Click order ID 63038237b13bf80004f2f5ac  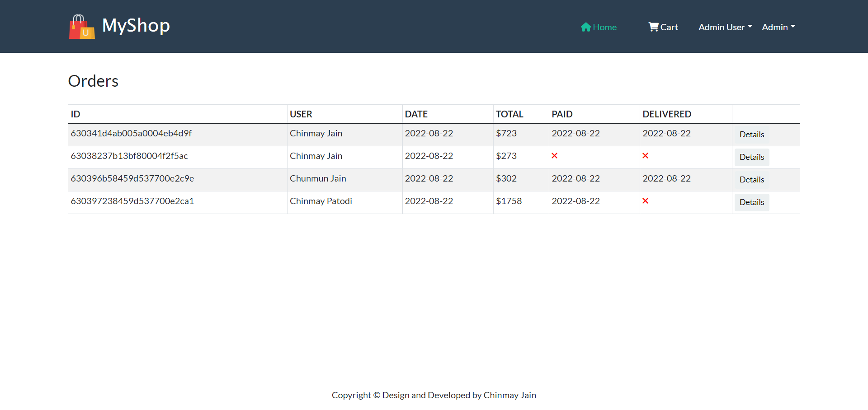pyautogui.click(x=129, y=156)
